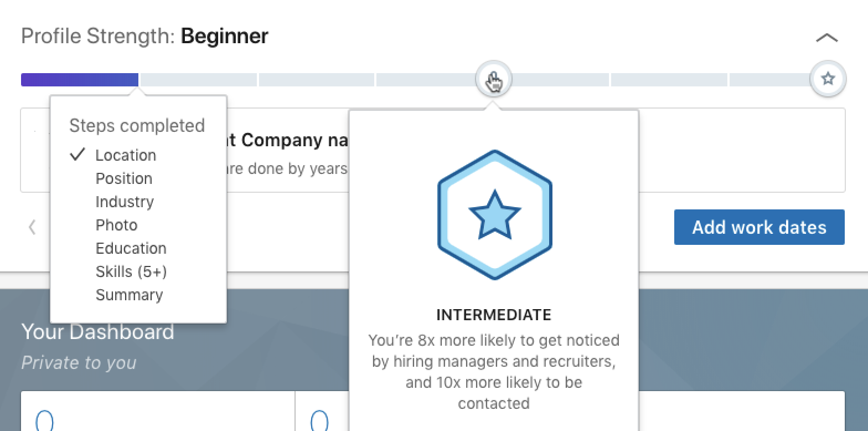
Task: Choose Education step in the list
Action: pos(131,248)
